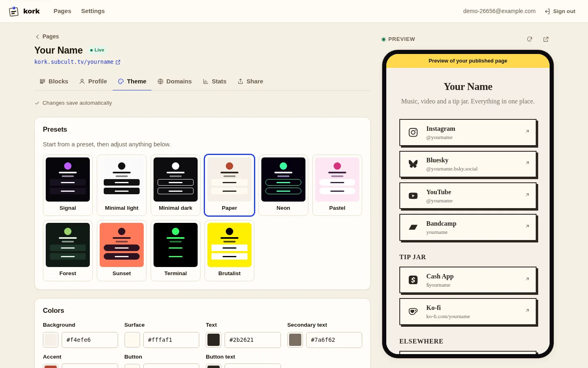Image resolution: width=588 pixels, height=368 pixels.
Task: Choose the Sunset preset
Action: [x=122, y=251]
